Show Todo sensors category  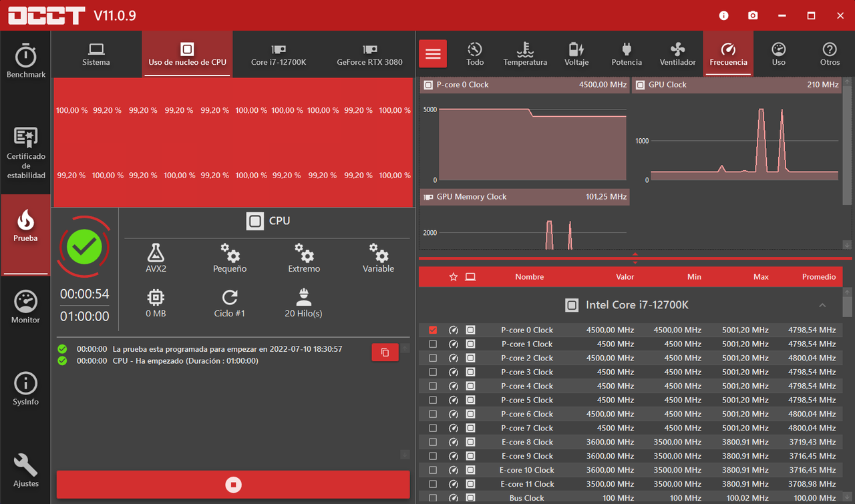(x=475, y=54)
